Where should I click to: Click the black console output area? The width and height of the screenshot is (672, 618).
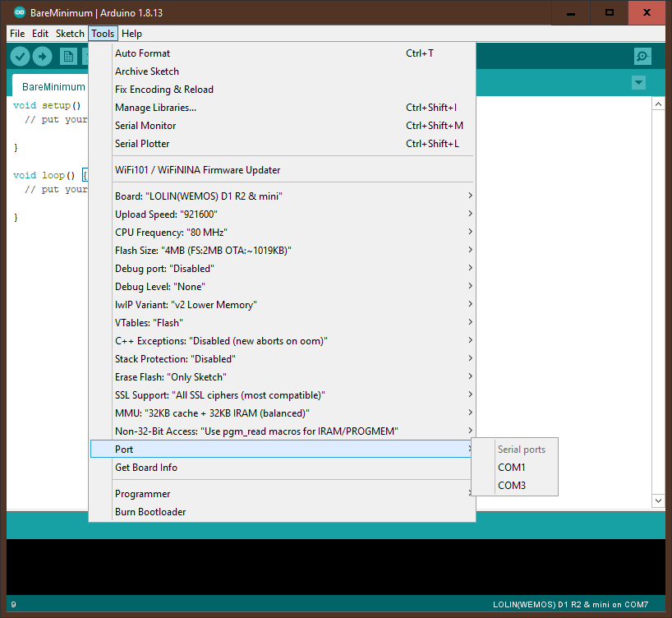pos(335,566)
